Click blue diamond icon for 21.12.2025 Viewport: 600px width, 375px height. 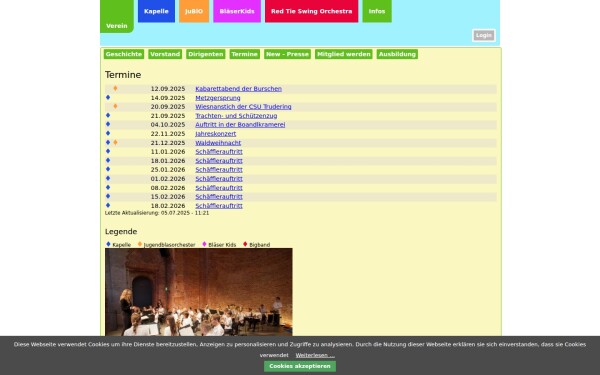click(x=108, y=142)
